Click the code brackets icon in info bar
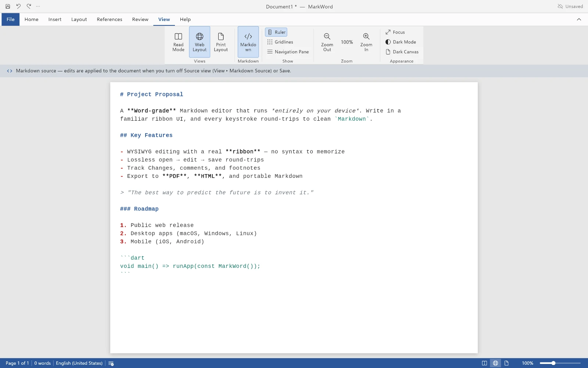Screen dimensions: 588x368 pos(10,71)
